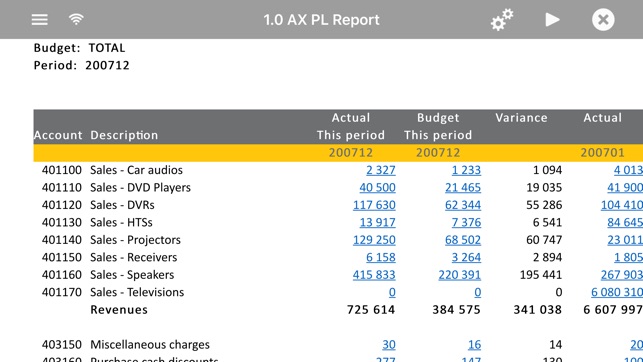643x362 pixels.
Task: Select Speakers variance 195 441
Action: pyautogui.click(x=540, y=274)
